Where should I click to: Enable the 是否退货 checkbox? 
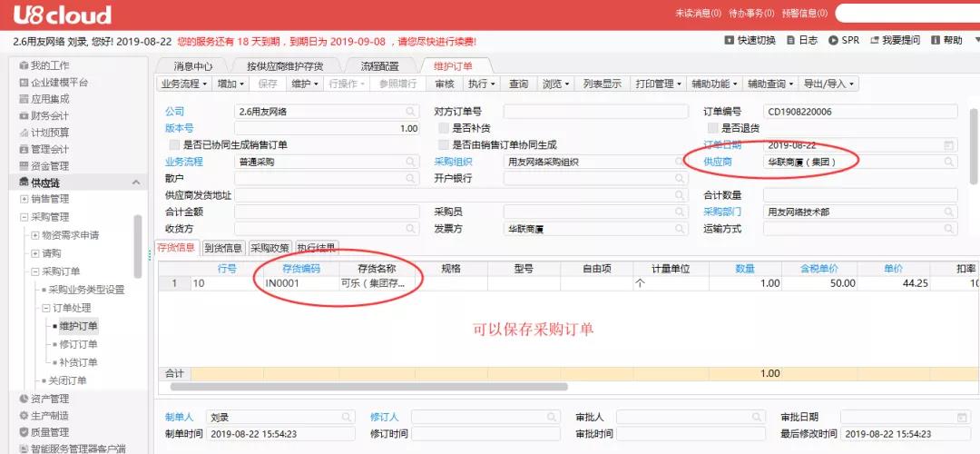point(714,129)
